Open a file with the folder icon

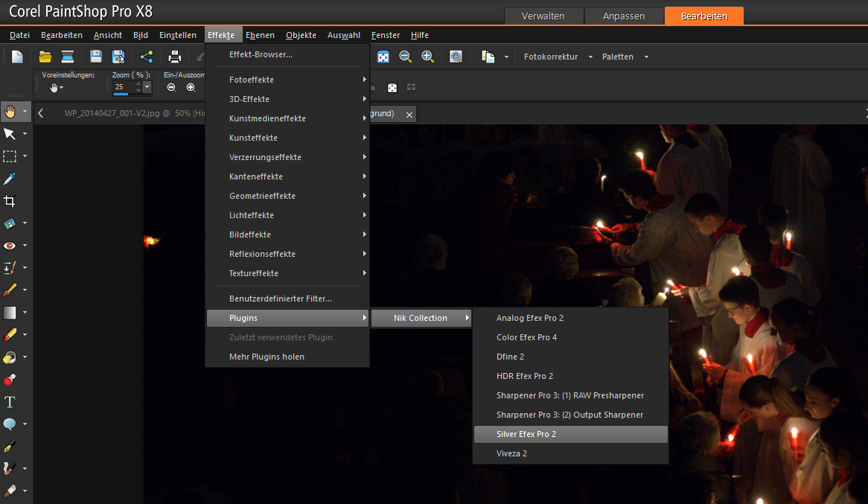tap(45, 57)
